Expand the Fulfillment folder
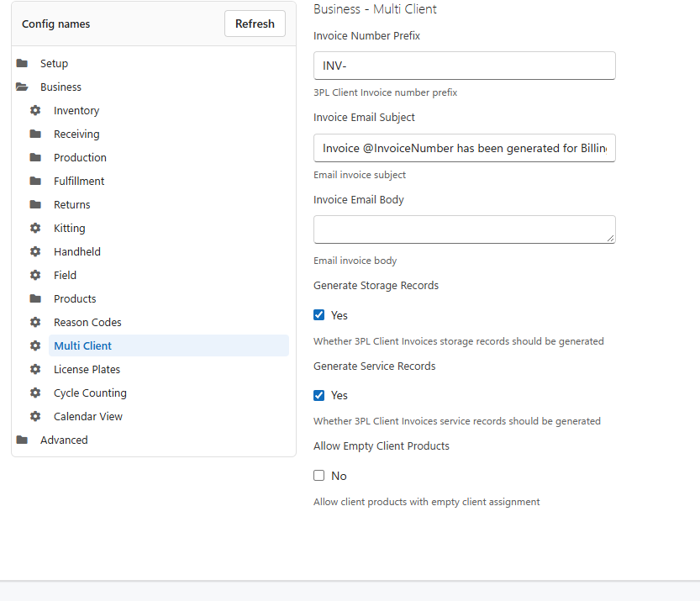The width and height of the screenshot is (700, 601). coord(79,181)
